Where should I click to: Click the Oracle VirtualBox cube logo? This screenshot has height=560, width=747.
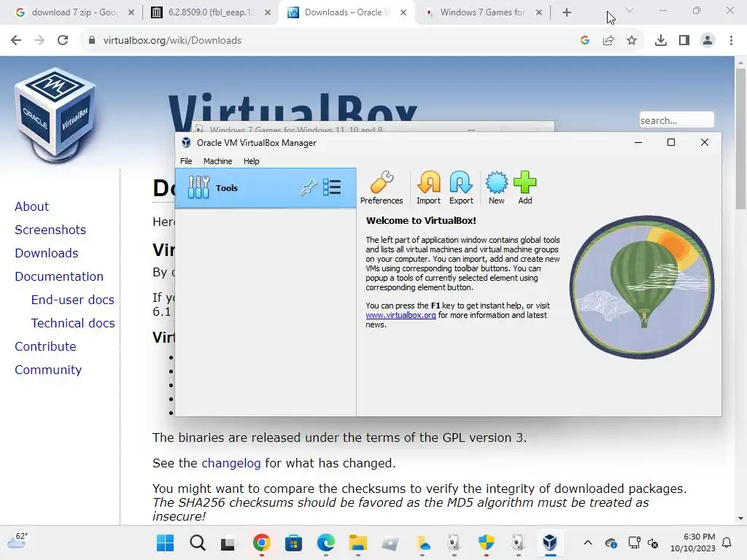click(x=55, y=114)
